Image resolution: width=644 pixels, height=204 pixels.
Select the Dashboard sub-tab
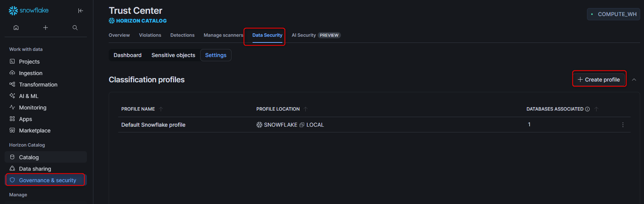[x=127, y=55]
